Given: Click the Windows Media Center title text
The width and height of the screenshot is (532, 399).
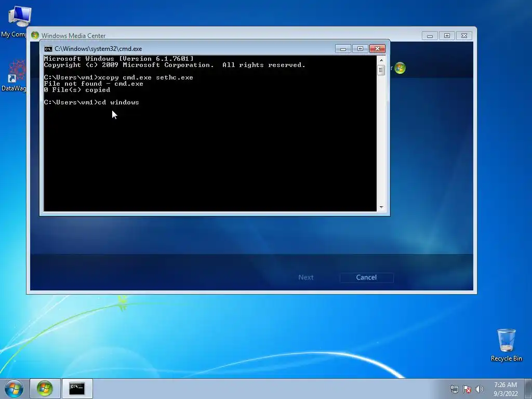Looking at the screenshot, I should pyautogui.click(x=74, y=36).
